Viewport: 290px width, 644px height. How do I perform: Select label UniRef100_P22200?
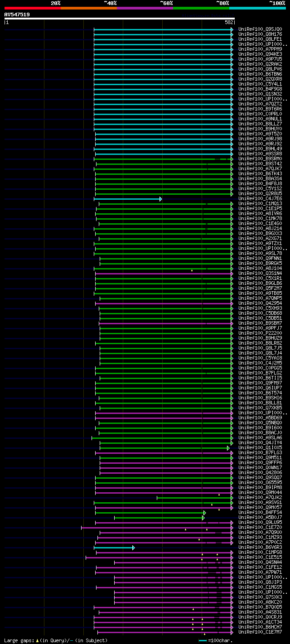260,333
